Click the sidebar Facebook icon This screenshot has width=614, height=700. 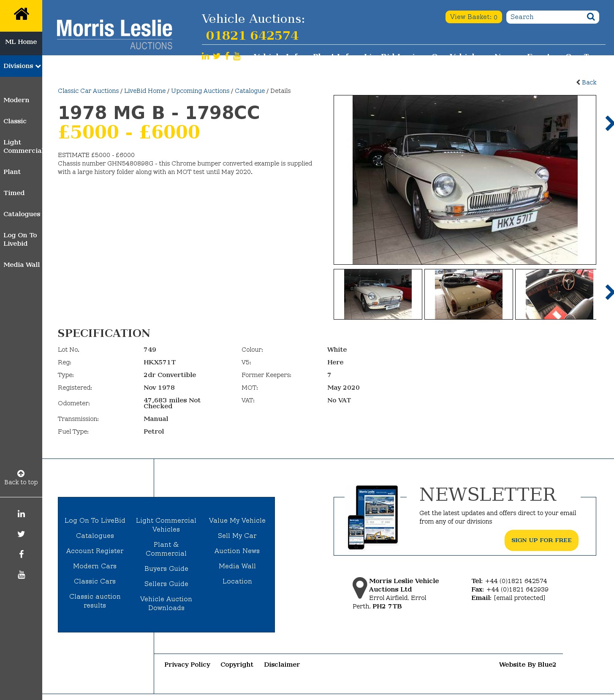coord(21,554)
